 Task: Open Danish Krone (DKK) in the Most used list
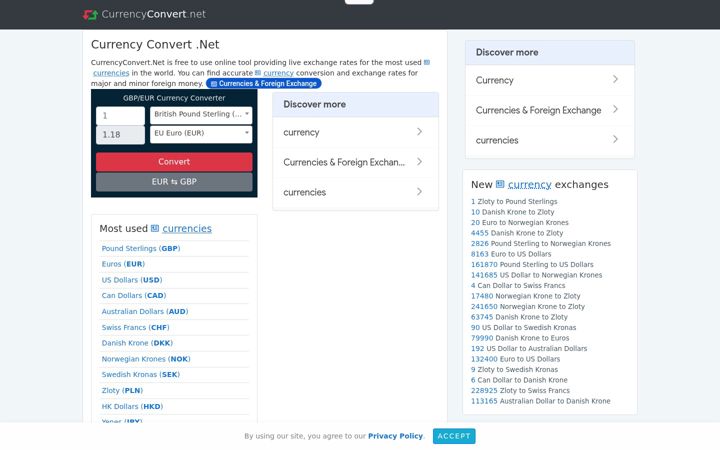coord(137,343)
